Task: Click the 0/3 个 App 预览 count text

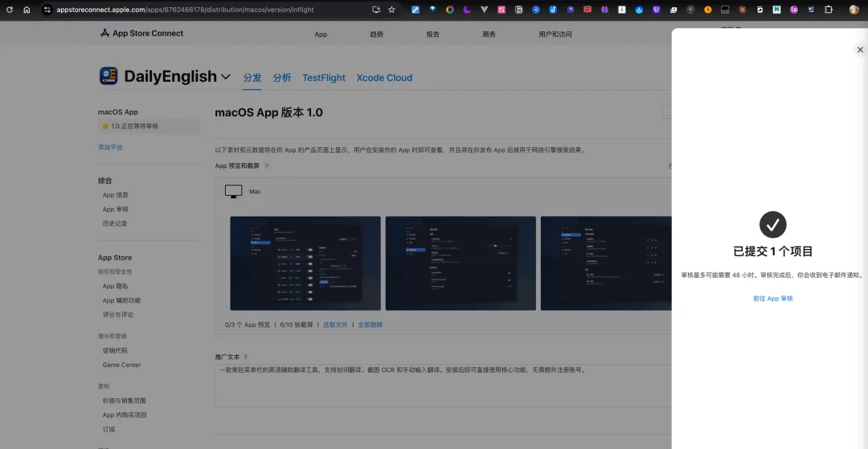Action: 248,325
